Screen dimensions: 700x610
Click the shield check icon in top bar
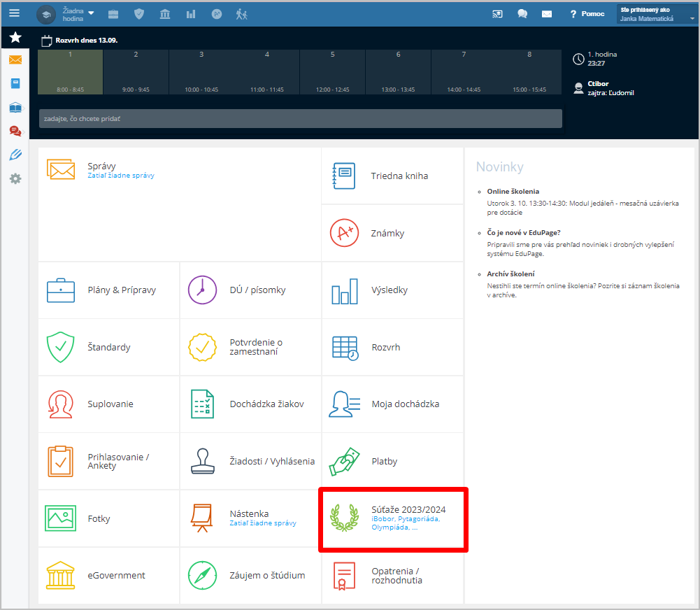pyautogui.click(x=139, y=14)
